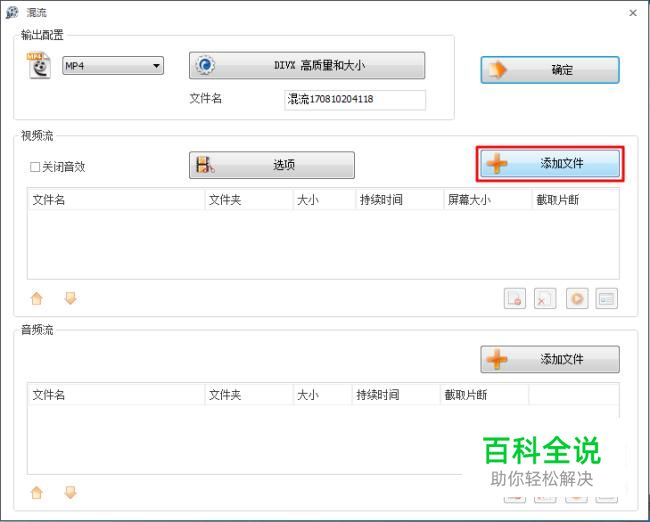
Task: Click 添加文件 in the 视频流 section
Action: click(550, 163)
